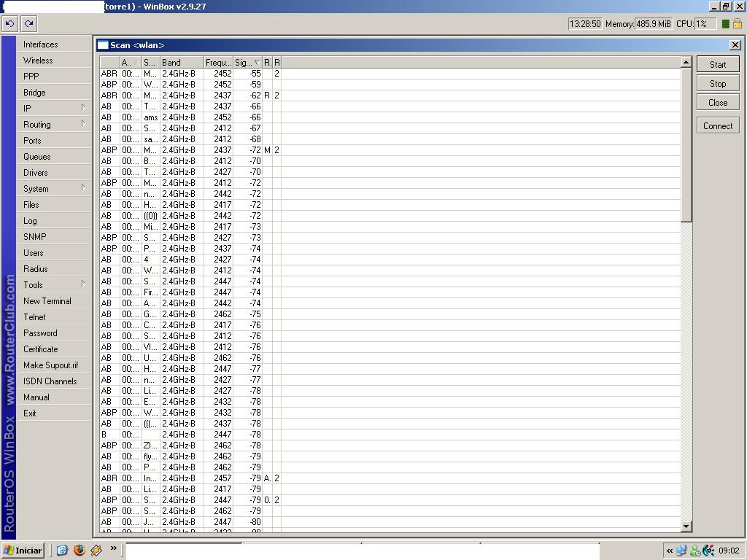This screenshot has height=560, width=747.
Task: Open the Manual menu item
Action: (x=54, y=397)
